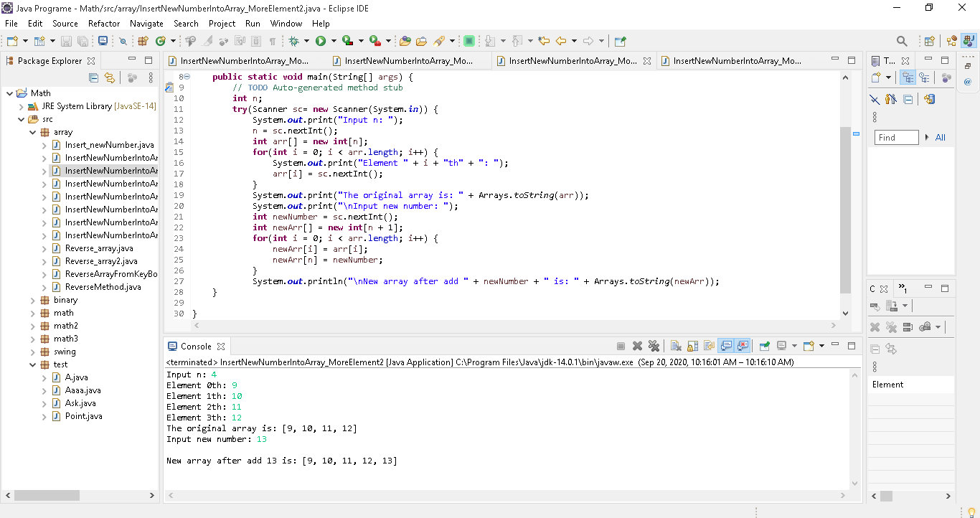
Task: Click the All link in the Find bar
Action: [941, 137]
